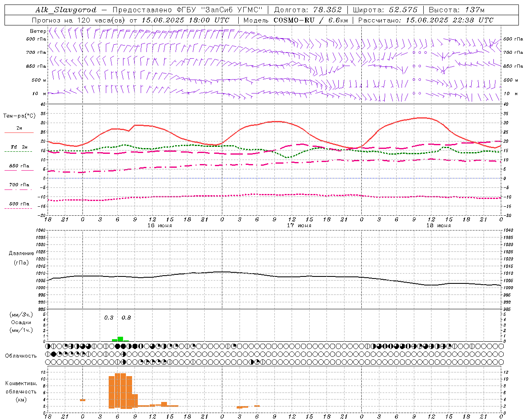Click the '0.3' precipitation amount value
525x420 pixels.
coord(109,318)
